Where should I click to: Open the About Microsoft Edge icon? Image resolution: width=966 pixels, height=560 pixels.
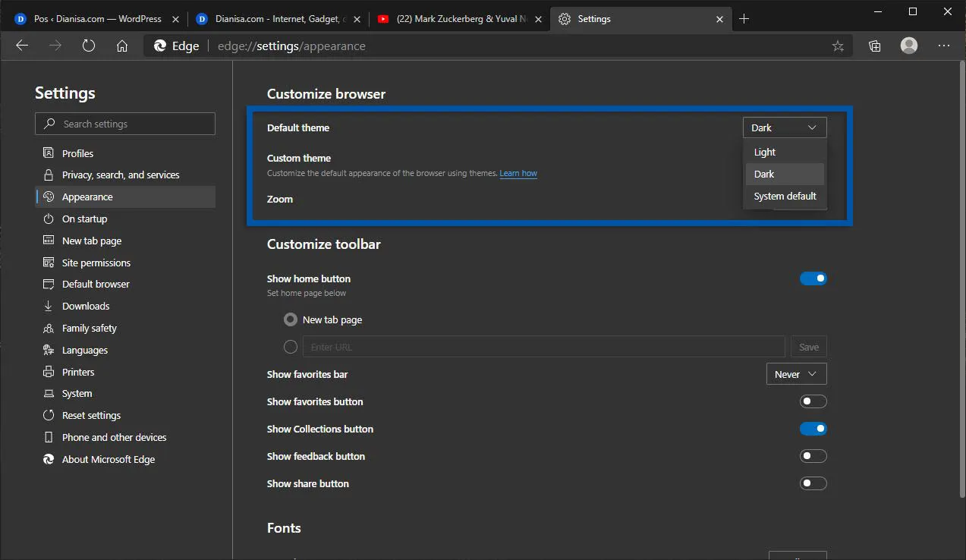pyautogui.click(x=47, y=459)
